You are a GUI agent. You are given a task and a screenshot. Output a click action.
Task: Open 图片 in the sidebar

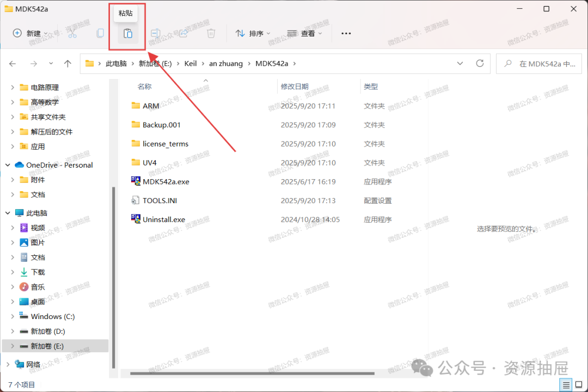38,243
